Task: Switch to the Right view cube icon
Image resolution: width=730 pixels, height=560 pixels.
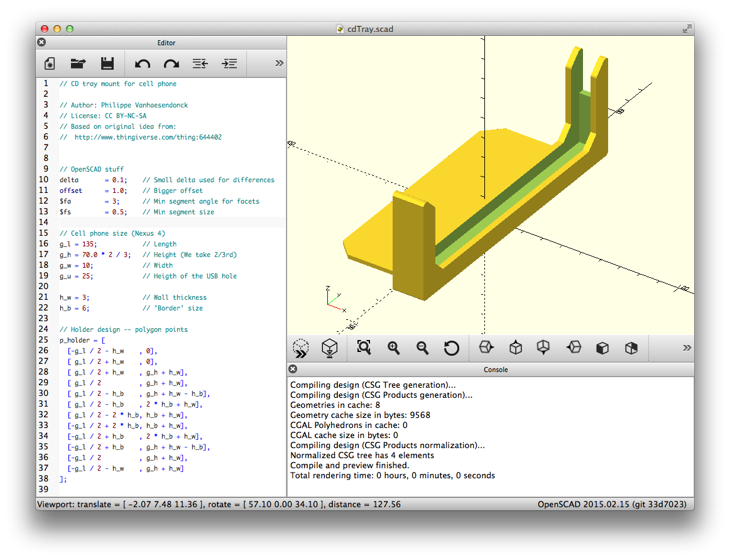Action: (x=487, y=348)
